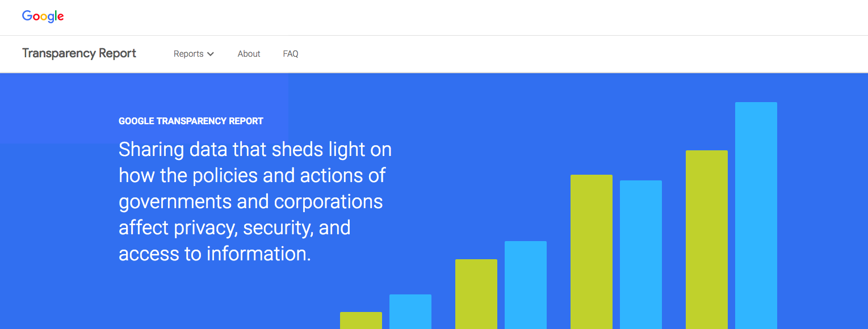Click the Transparency Report title link
The height and width of the screenshot is (329, 868).
click(x=79, y=53)
